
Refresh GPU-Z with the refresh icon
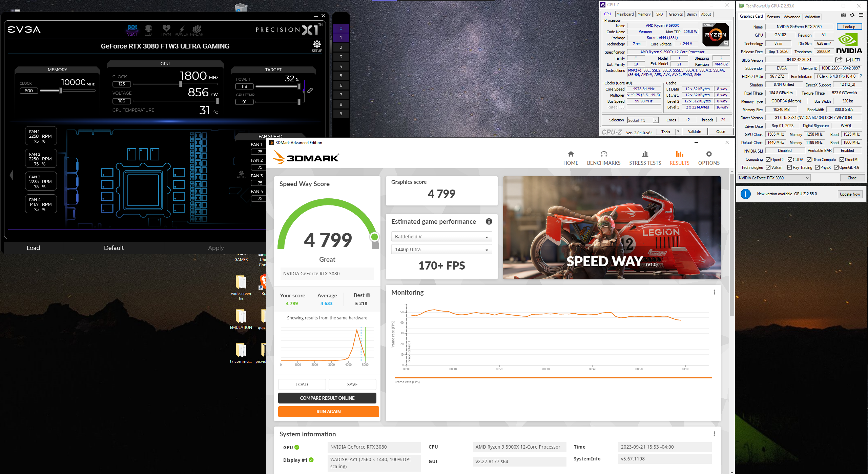pos(852,15)
